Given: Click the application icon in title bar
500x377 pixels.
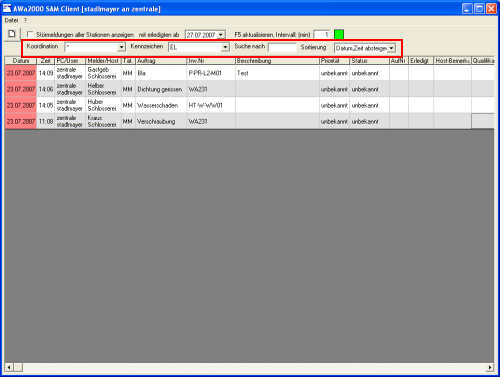Looking at the screenshot, I should pos(7,8).
